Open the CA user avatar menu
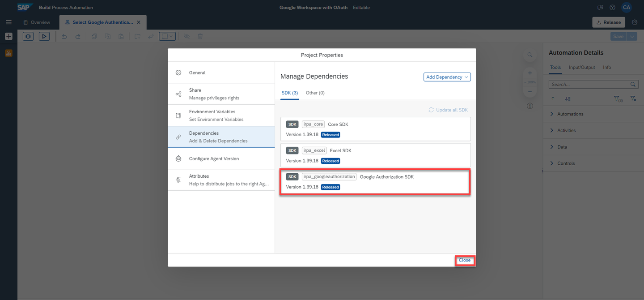The width and height of the screenshot is (644, 300). tap(627, 7)
